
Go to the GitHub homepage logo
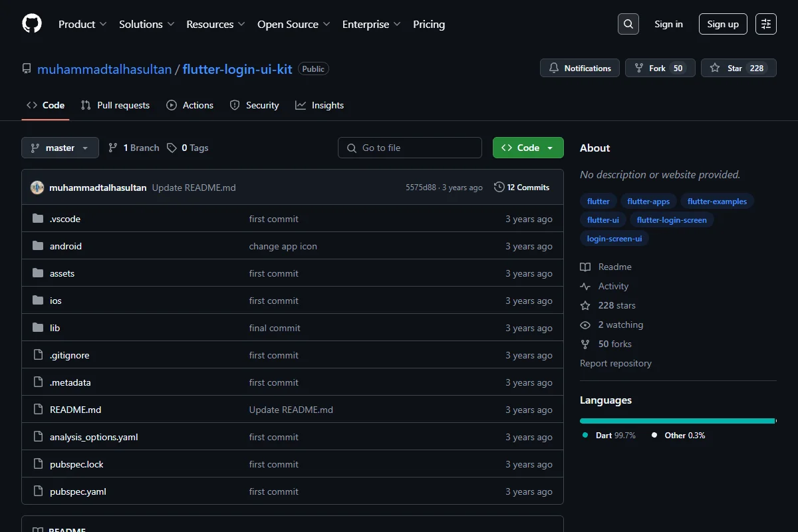(32, 24)
